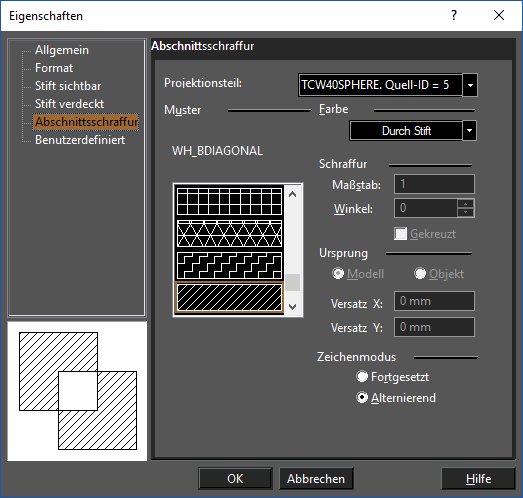Choose the stair-step hatch pattern

click(229, 265)
